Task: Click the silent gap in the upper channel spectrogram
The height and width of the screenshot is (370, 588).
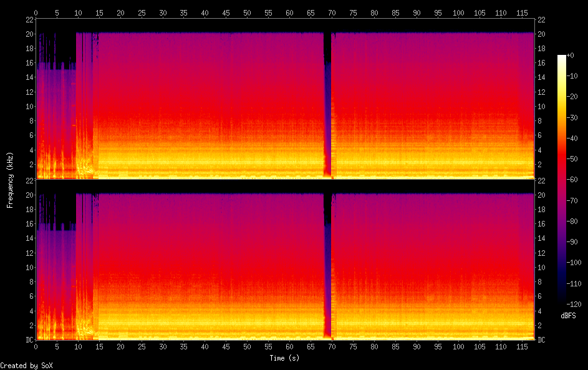Action: point(327,94)
